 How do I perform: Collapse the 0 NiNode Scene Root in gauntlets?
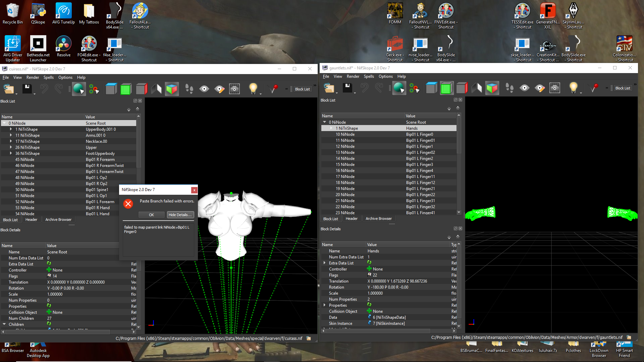pyautogui.click(x=324, y=122)
